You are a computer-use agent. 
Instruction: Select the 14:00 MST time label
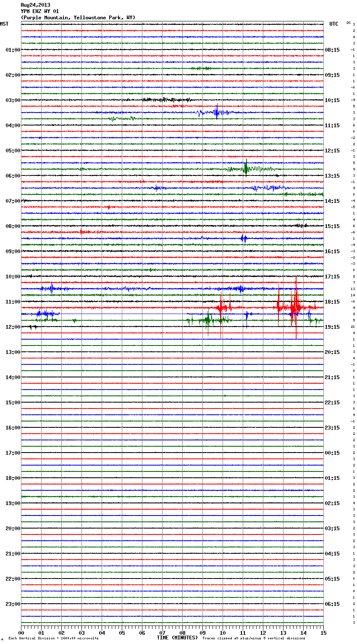click(13, 377)
